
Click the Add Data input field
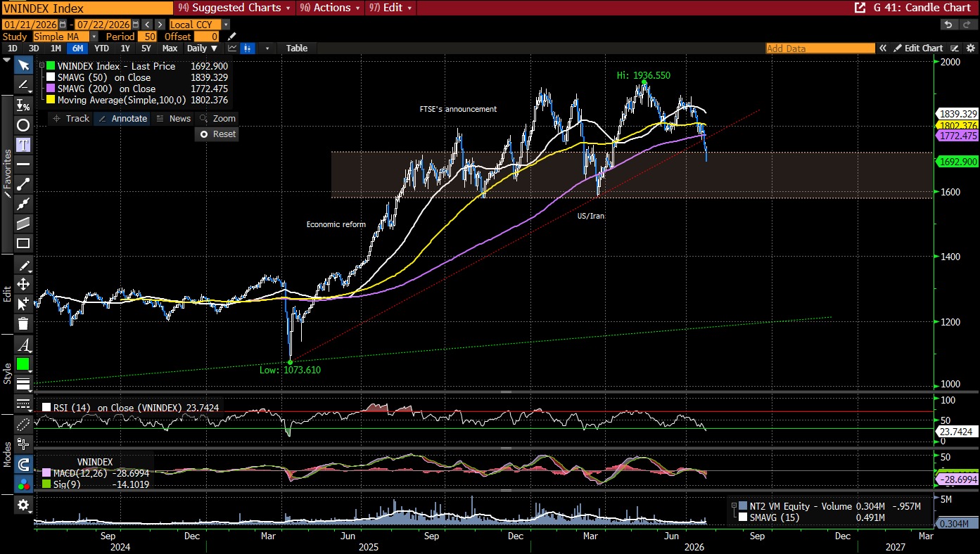coord(820,49)
